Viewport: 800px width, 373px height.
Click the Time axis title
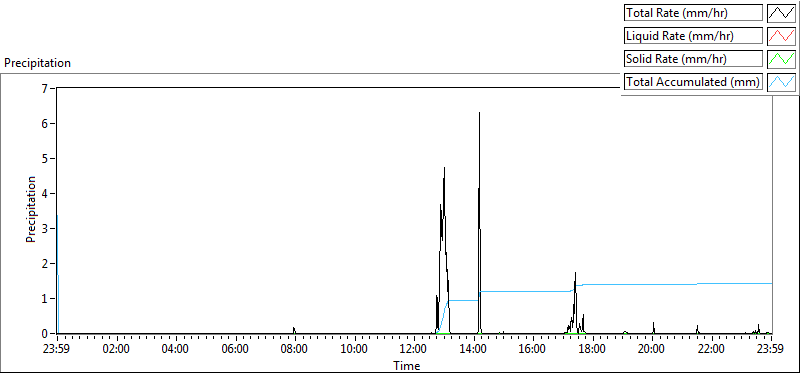[407, 365]
